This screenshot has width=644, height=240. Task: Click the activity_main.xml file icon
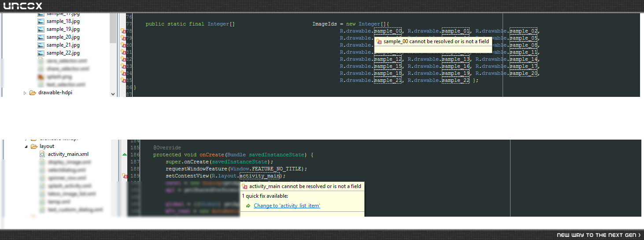42,154
